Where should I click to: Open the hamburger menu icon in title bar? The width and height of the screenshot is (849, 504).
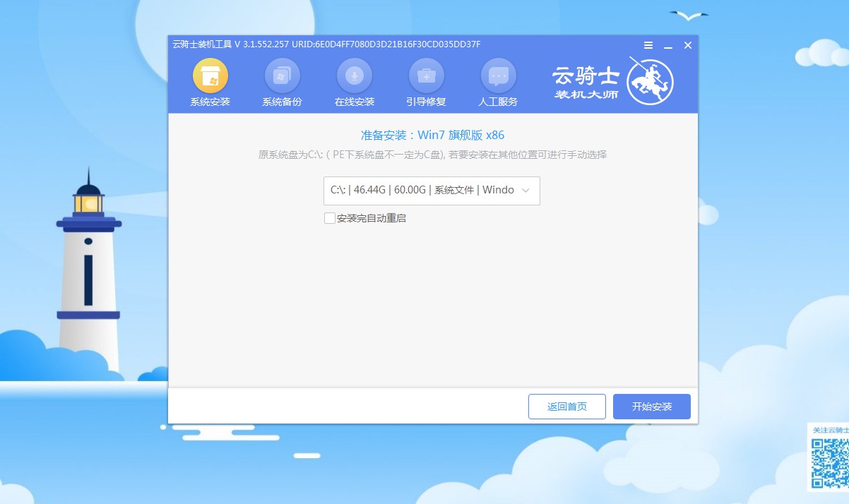click(648, 45)
